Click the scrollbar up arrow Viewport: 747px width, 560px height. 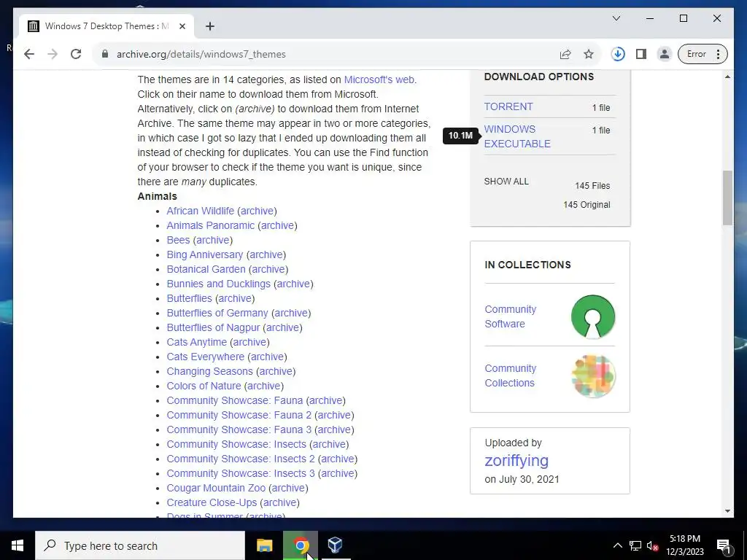[x=727, y=77]
